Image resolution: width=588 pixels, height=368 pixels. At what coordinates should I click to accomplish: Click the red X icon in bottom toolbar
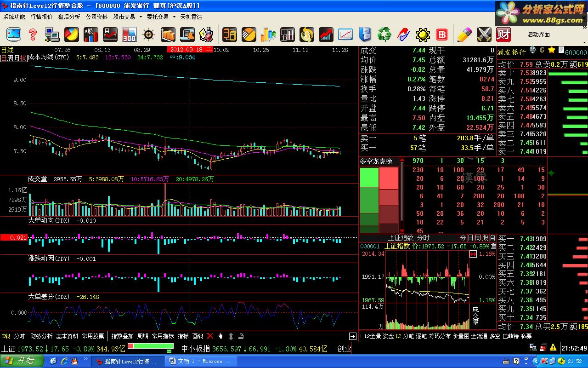(210, 336)
